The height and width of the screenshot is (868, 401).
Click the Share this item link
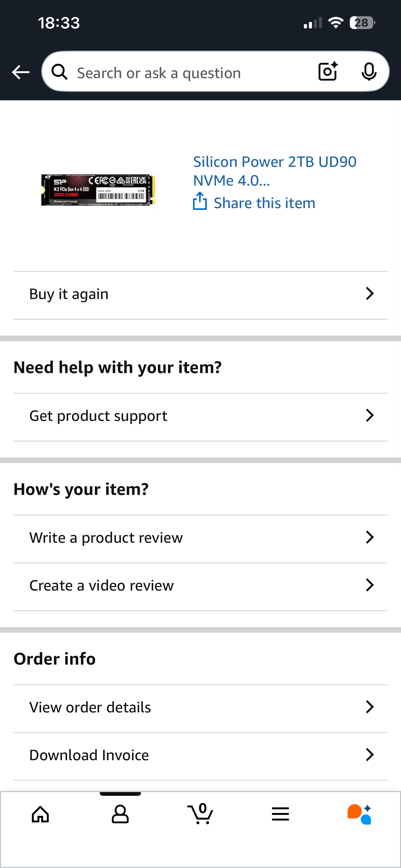click(x=264, y=203)
